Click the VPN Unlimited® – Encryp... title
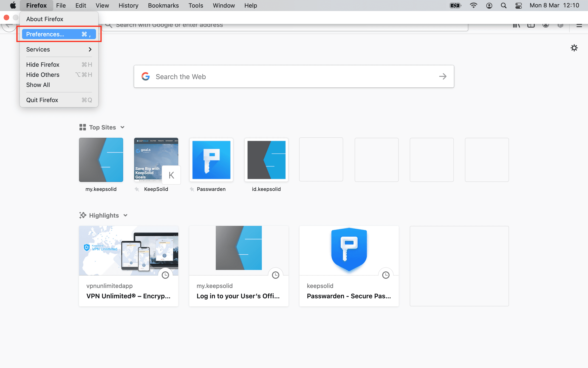This screenshot has width=588, height=368. click(x=129, y=296)
